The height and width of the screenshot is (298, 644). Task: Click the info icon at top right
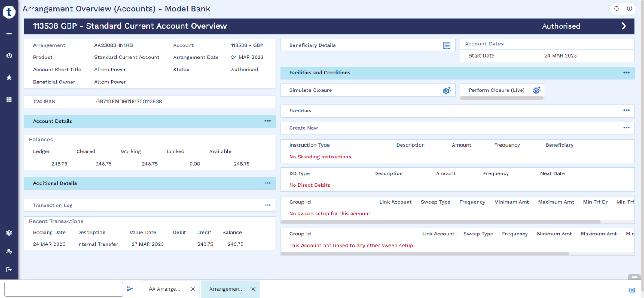[x=629, y=9]
